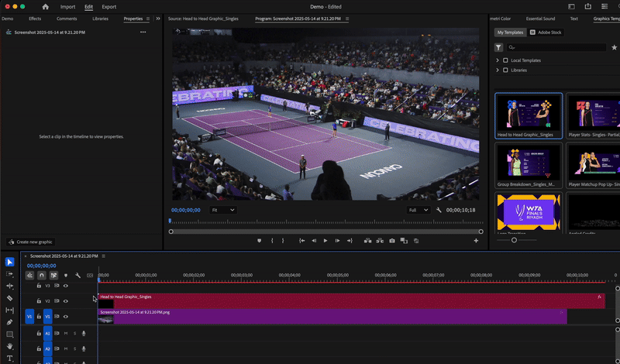Select the Pen tool
Image resolution: width=620 pixels, height=364 pixels.
point(10,322)
